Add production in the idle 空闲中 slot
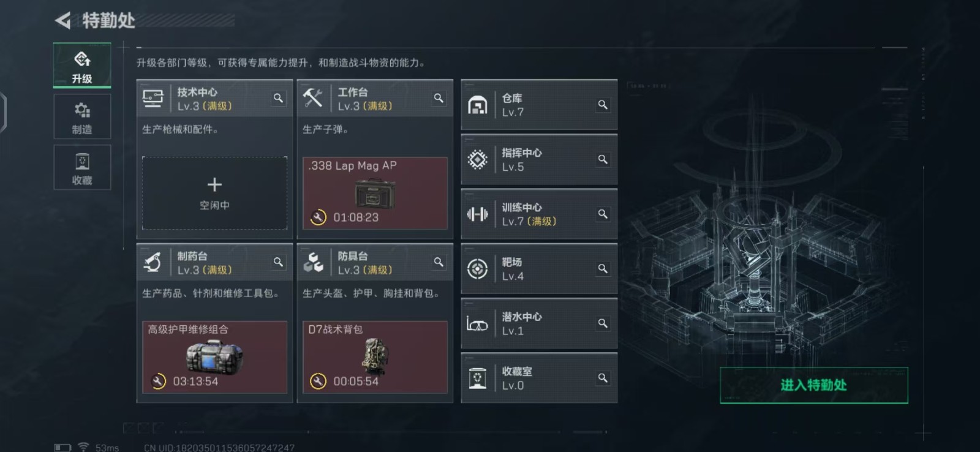This screenshot has width=980, height=452. click(214, 193)
